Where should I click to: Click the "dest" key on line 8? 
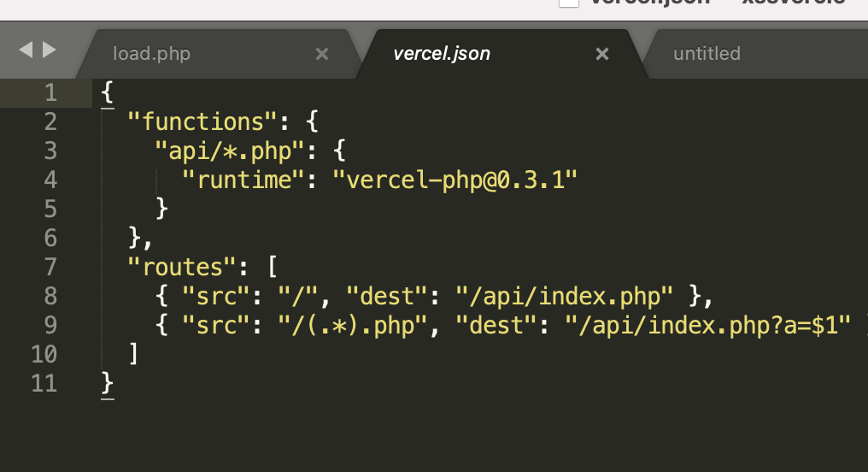click(387, 297)
